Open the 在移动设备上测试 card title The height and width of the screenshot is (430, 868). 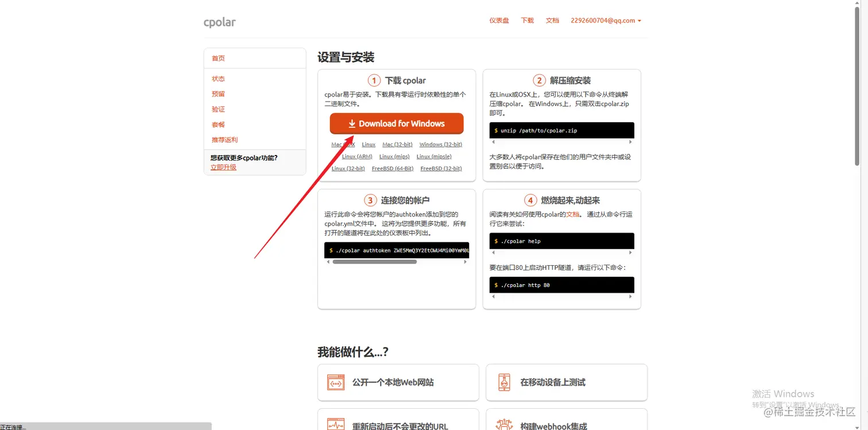click(553, 382)
